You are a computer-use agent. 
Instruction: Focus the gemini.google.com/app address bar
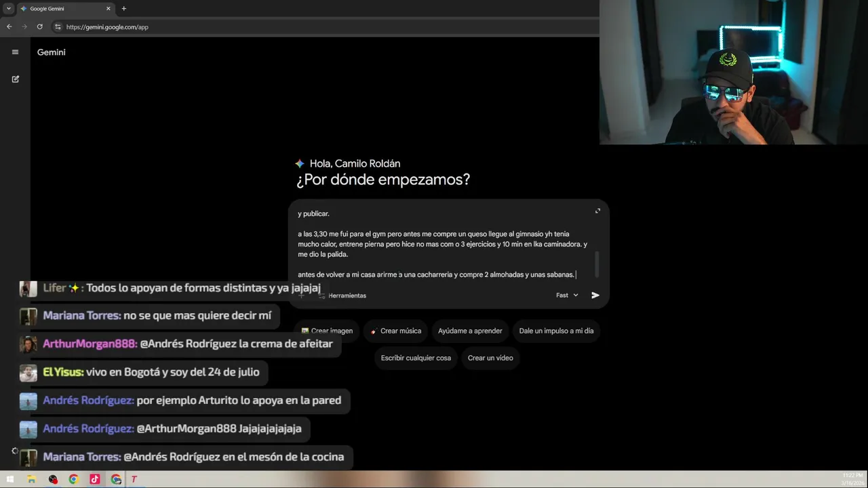click(325, 27)
